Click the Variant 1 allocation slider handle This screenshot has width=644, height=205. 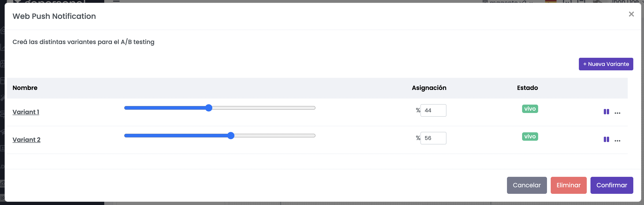pos(209,108)
